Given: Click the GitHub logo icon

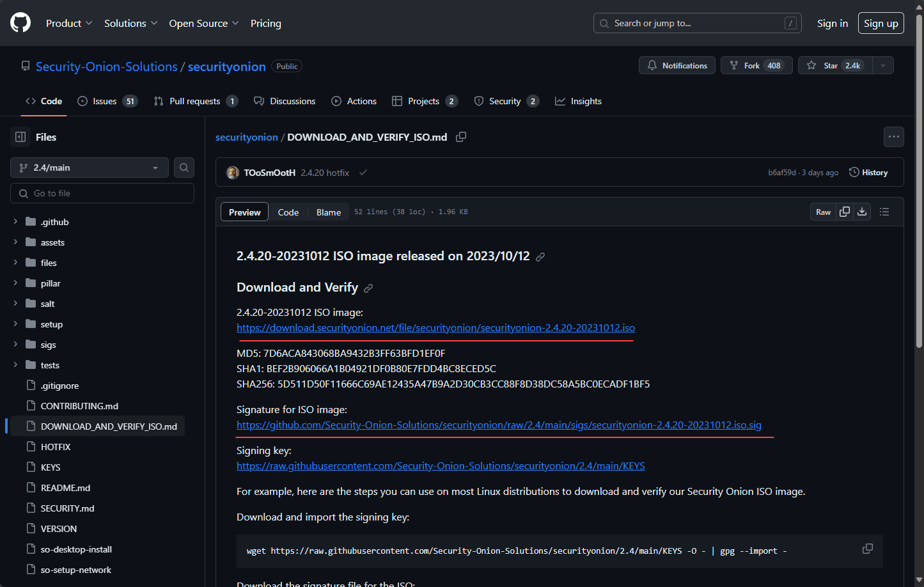Looking at the screenshot, I should click(20, 23).
